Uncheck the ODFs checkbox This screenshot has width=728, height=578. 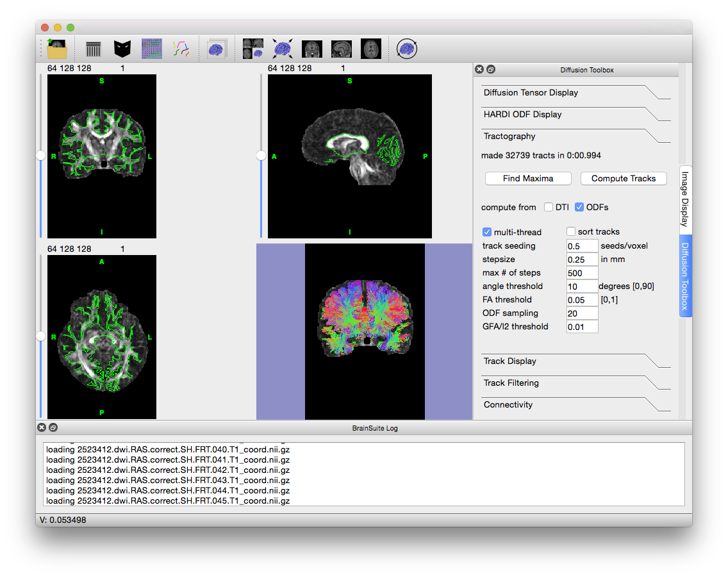click(579, 207)
